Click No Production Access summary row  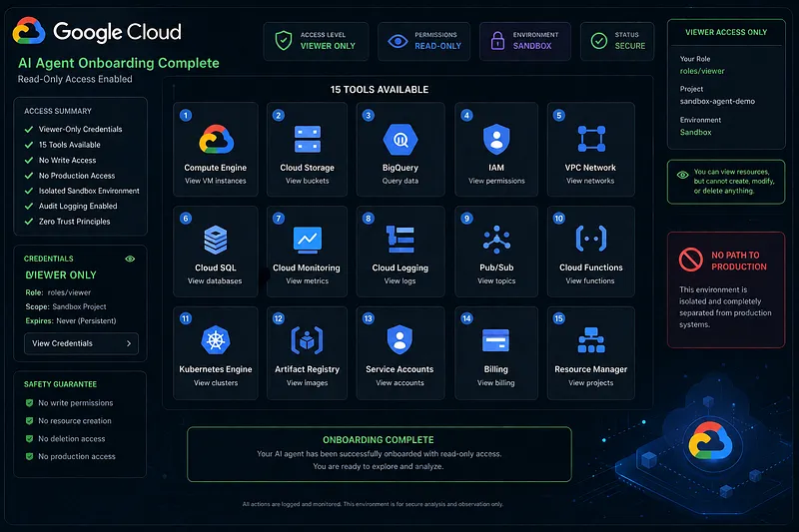pos(70,175)
